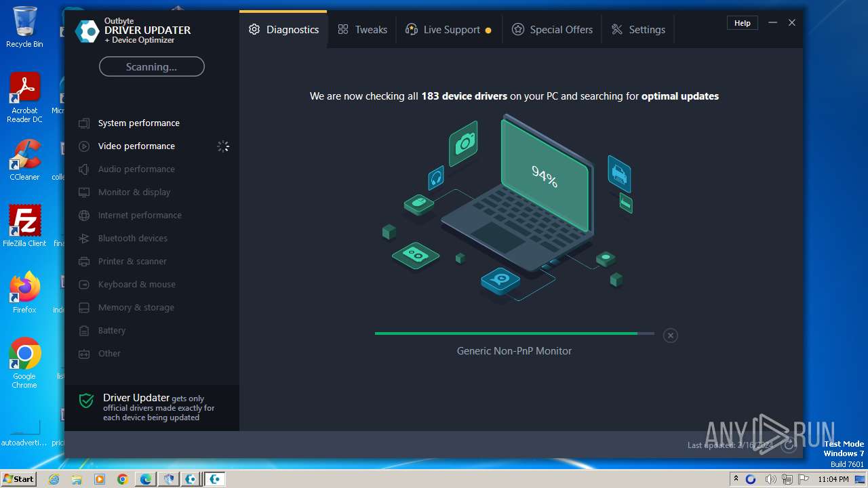Cancel the scan with X button
Viewport: 868px width, 488px height.
pos(670,335)
